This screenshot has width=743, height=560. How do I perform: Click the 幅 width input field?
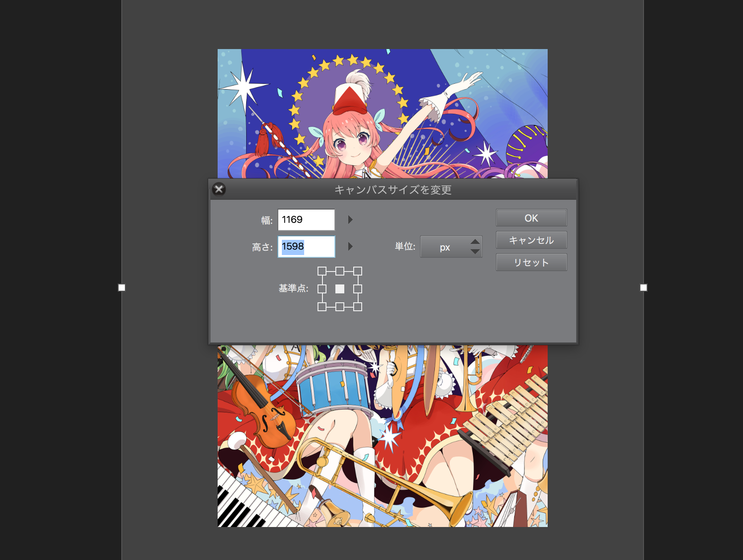click(306, 220)
